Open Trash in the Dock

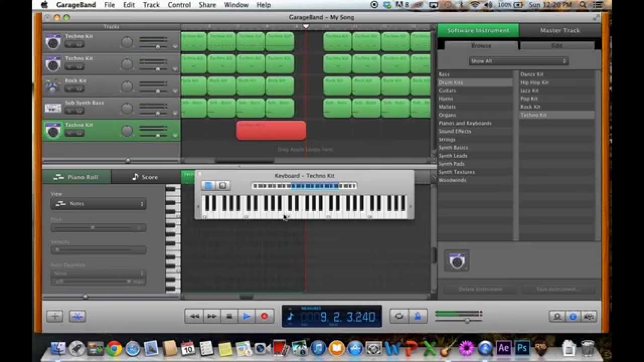587,348
